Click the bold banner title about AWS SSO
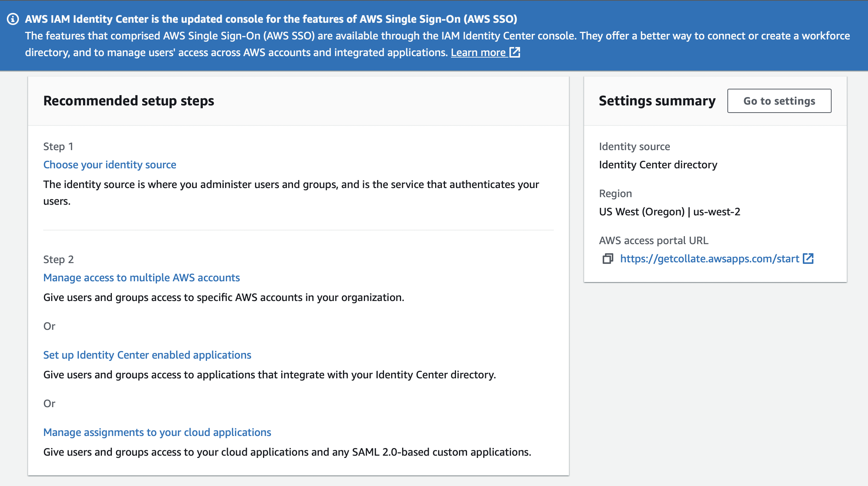Screen dimensions: 868x486 click(271, 19)
